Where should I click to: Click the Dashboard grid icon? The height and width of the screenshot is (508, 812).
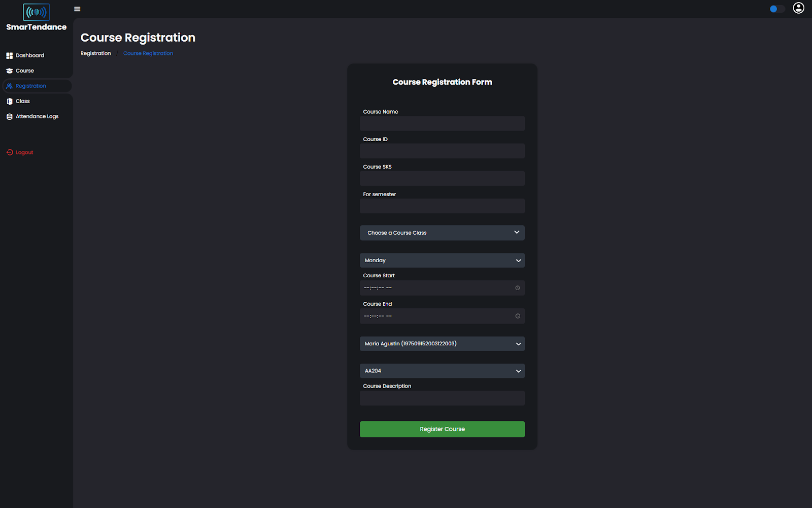click(x=9, y=55)
